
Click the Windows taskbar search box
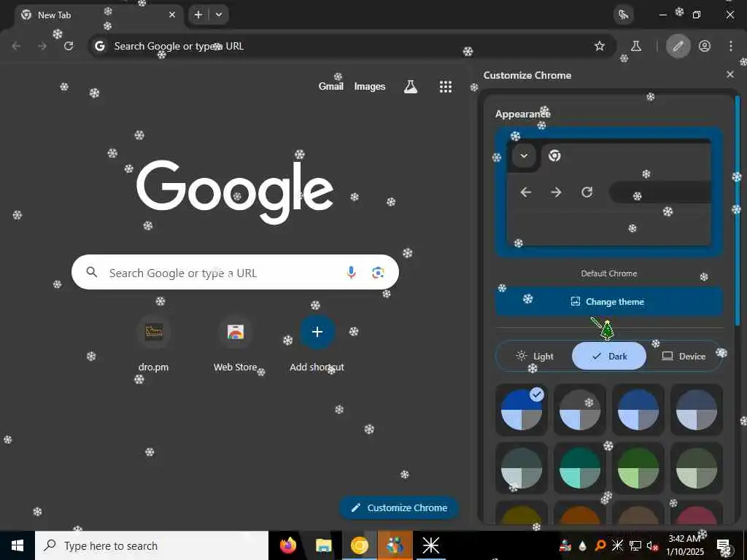[152, 545]
